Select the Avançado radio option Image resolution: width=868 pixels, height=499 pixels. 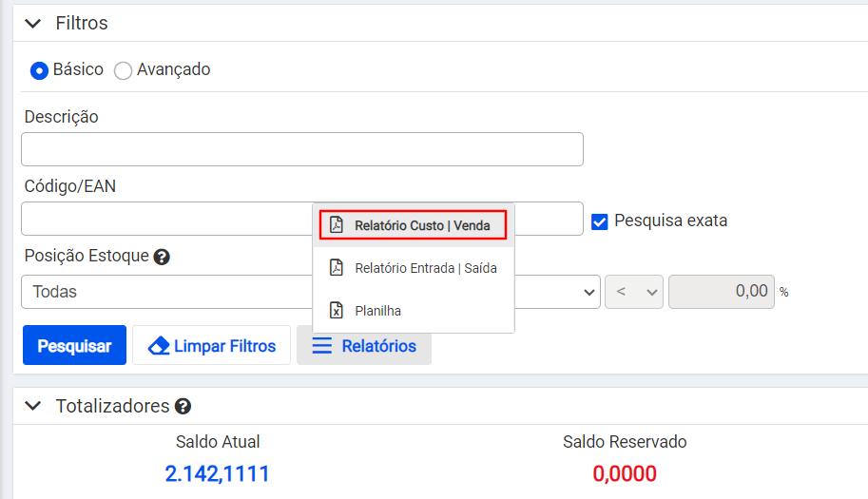[x=123, y=71]
